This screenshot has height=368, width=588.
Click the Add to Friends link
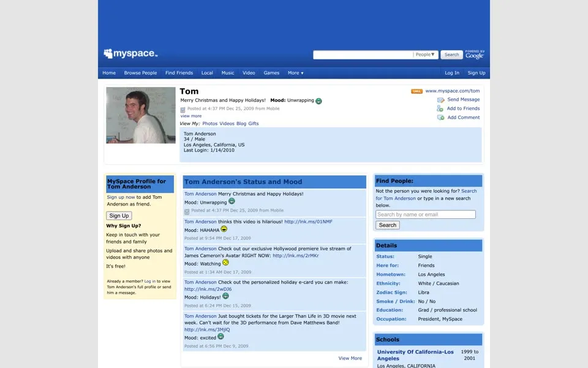click(463, 109)
